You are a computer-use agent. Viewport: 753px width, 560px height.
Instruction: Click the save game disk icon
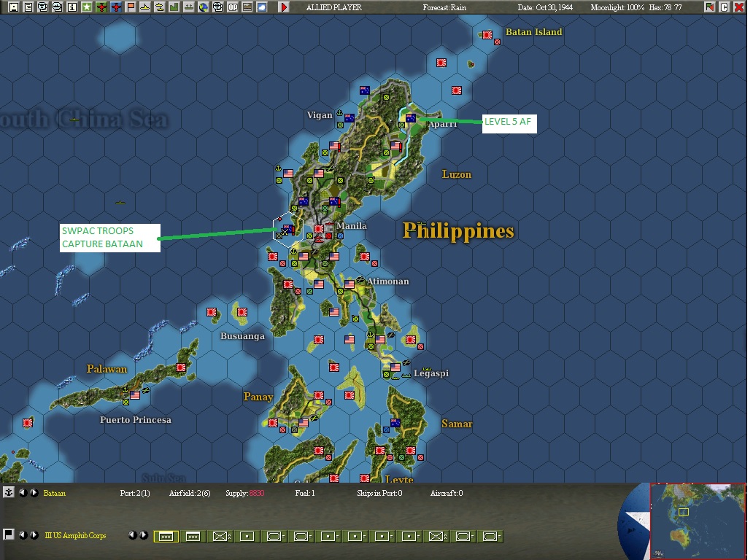coord(13,7)
